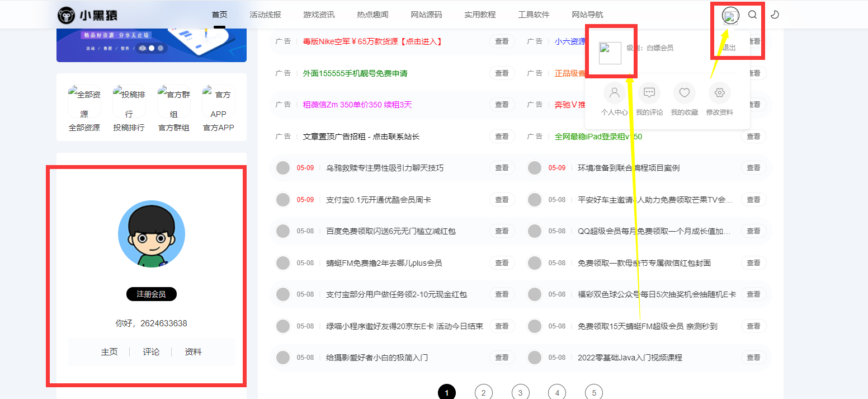Click 查看 for 租薇信Zm 350单价350
Screen dimensions: 868x399
502,105
